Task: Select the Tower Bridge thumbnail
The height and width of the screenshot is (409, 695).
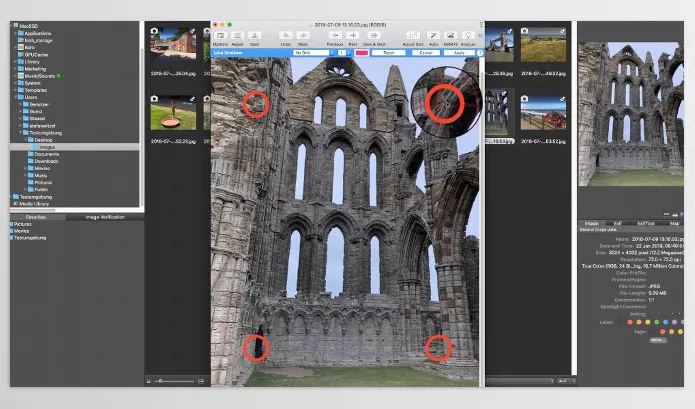Action: (x=500, y=44)
